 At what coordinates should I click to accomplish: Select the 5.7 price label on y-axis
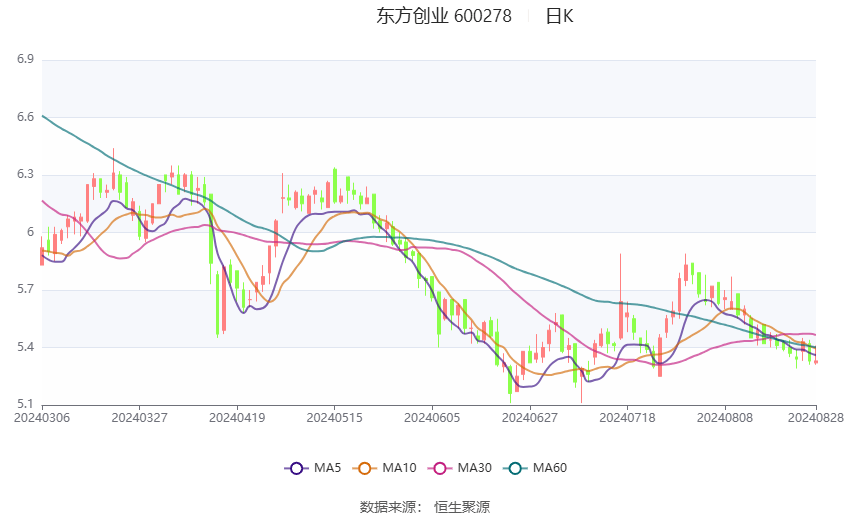(x=25, y=290)
